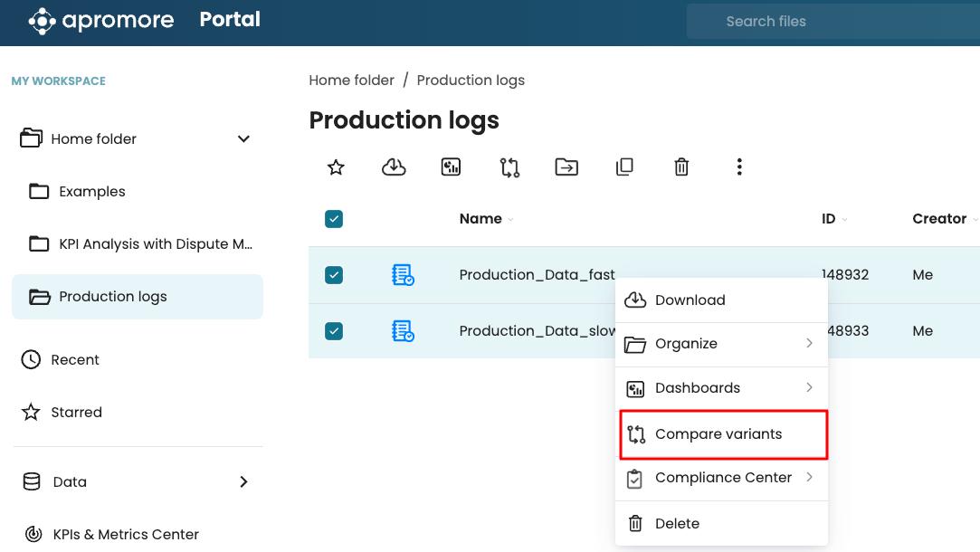Uncheck the Production_Data_slow row checkbox
The image size is (980, 552).
click(x=334, y=331)
